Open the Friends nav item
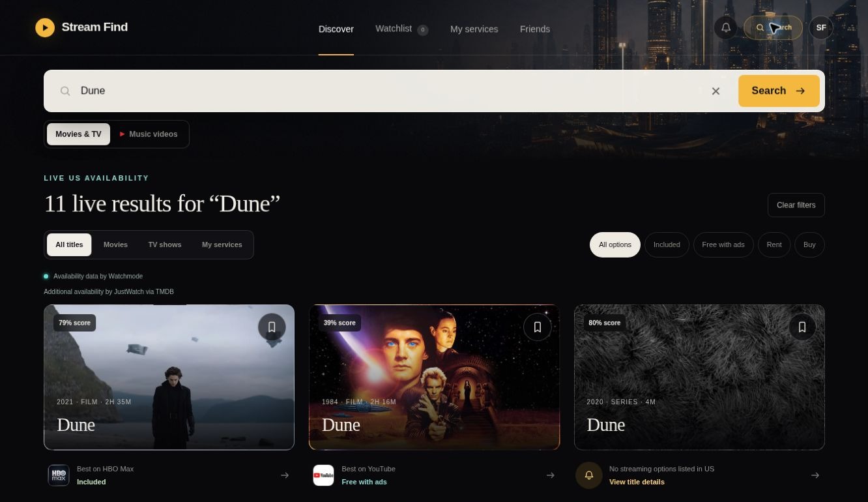 (x=535, y=29)
